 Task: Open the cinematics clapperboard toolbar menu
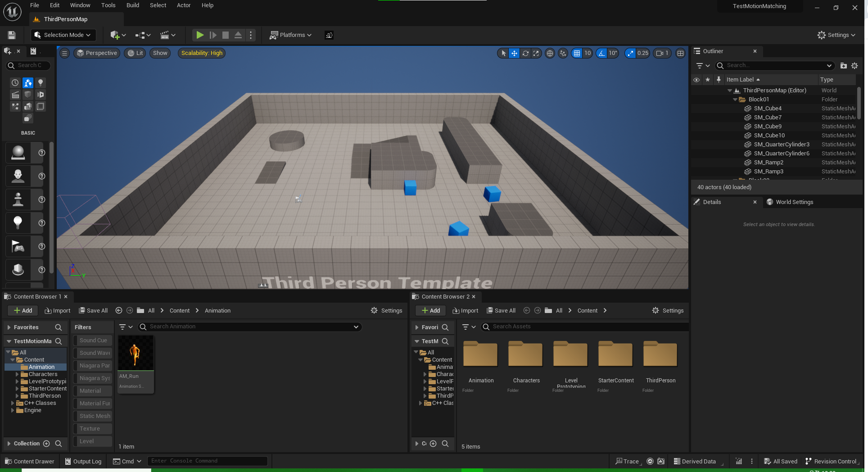pyautogui.click(x=168, y=35)
